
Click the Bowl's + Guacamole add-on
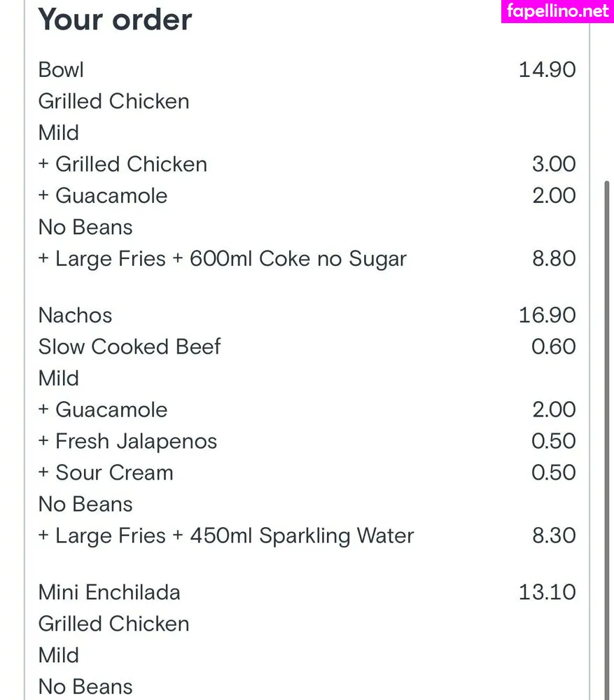103,195
